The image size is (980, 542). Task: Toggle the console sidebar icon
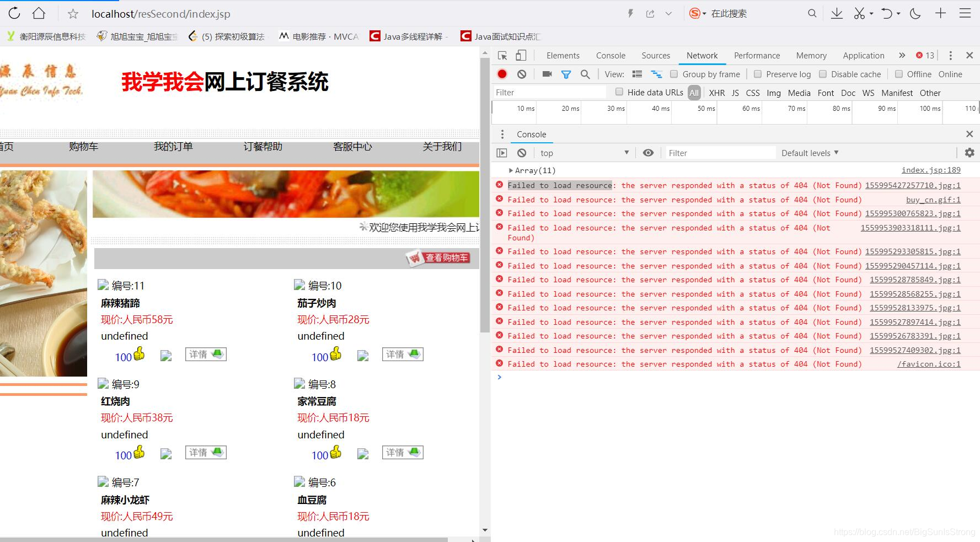(502, 153)
